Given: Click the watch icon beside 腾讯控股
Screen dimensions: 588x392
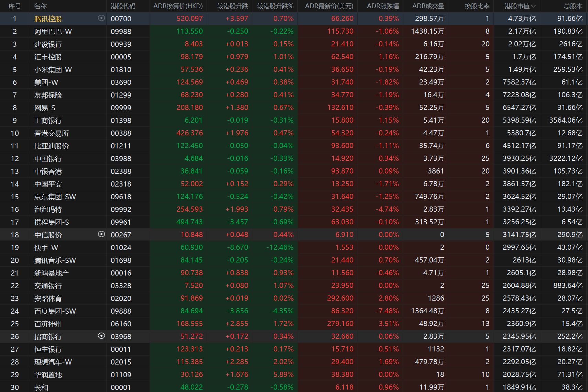Looking at the screenshot, I should 101,18.
